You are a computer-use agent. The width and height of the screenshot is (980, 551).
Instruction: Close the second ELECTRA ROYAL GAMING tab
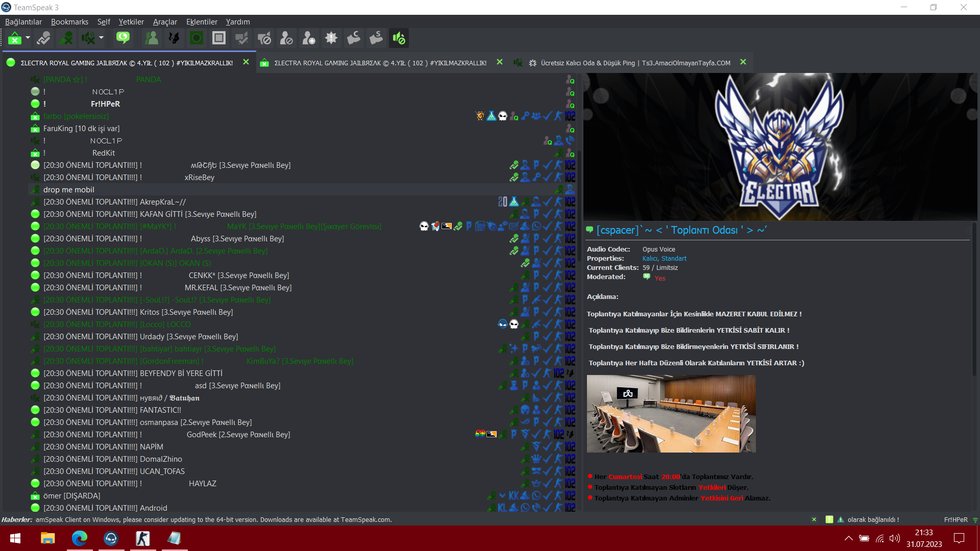[500, 62]
